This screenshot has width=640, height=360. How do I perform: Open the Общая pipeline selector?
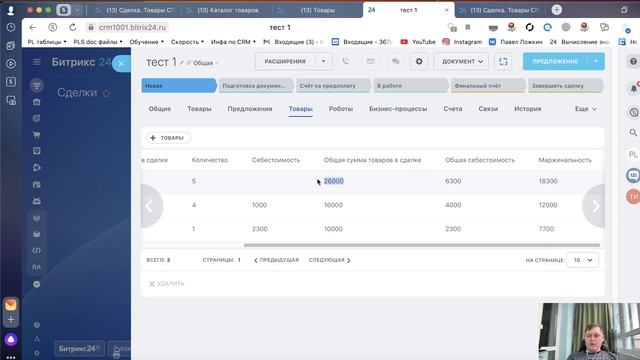pyautogui.click(x=205, y=63)
